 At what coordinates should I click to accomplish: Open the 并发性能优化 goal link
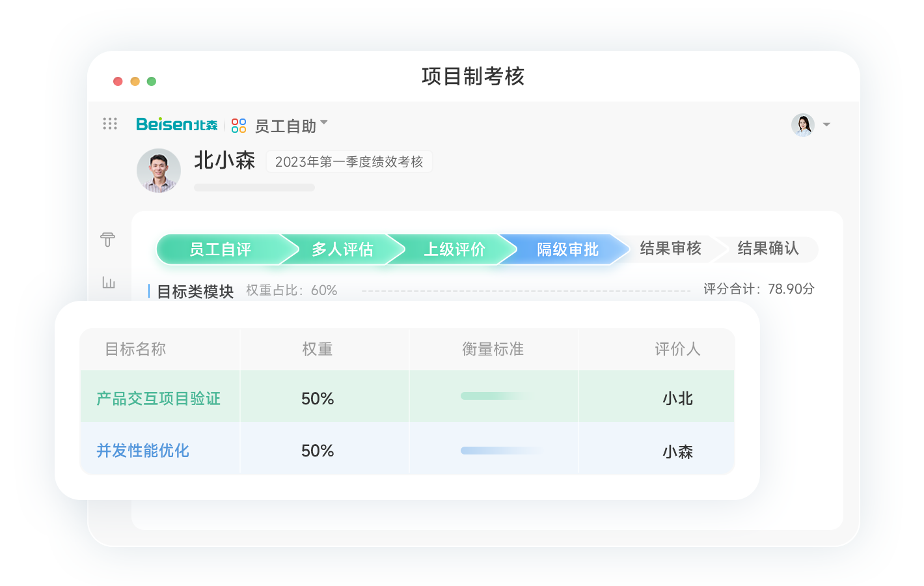(x=143, y=451)
